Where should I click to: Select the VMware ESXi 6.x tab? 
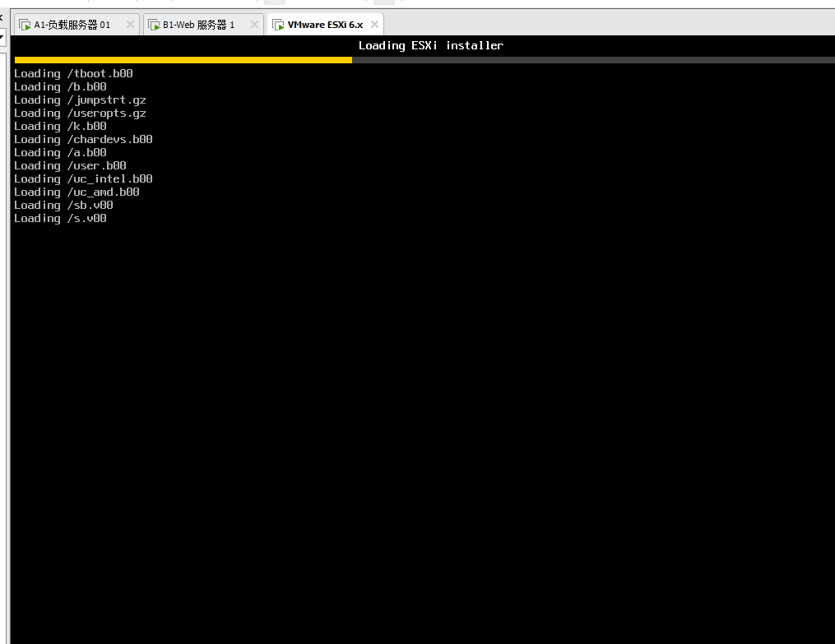[325, 24]
